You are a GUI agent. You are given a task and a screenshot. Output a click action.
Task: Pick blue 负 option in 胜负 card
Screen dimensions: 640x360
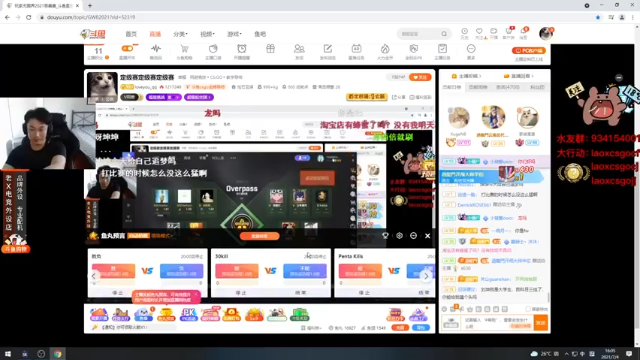click(181, 271)
